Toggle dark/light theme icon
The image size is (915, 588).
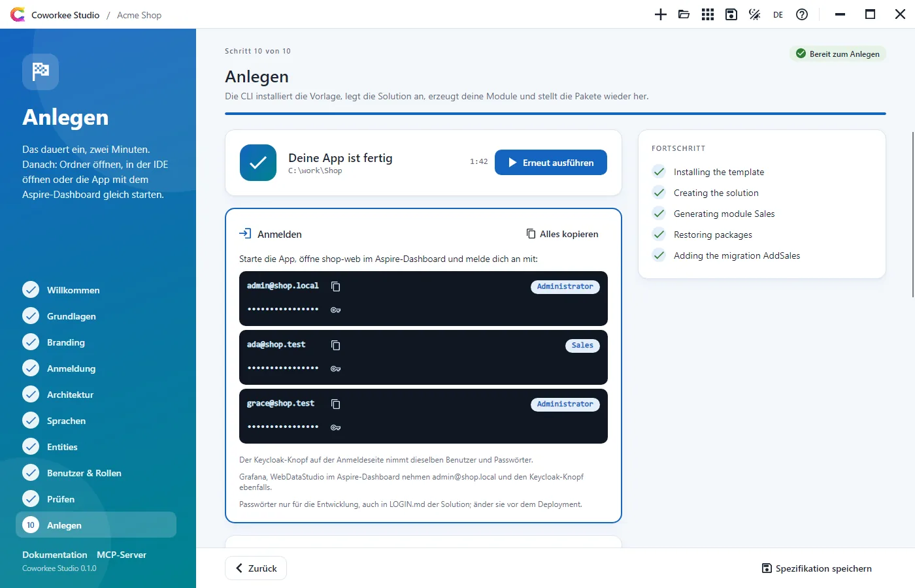pyautogui.click(x=755, y=14)
